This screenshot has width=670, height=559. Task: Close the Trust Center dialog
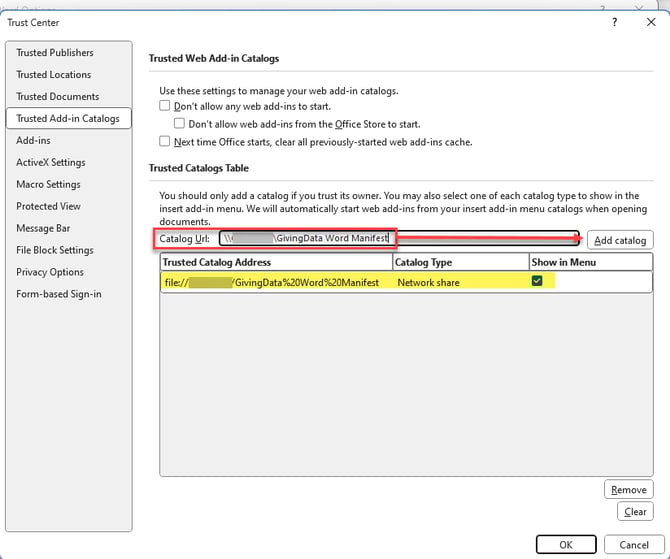(x=650, y=22)
